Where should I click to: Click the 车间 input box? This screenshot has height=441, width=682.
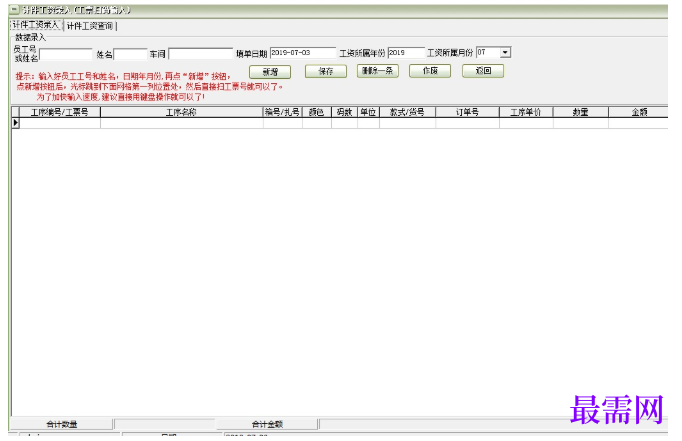(201, 54)
